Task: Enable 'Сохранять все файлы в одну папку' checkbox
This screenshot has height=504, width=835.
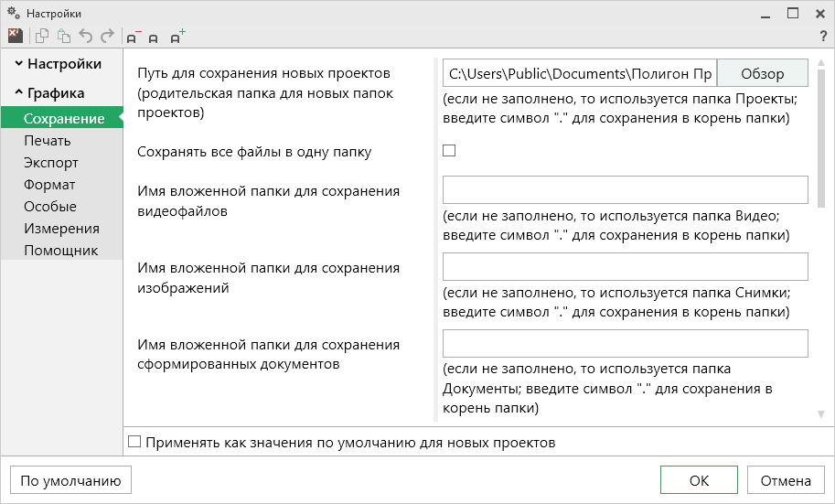Action: coord(449,151)
